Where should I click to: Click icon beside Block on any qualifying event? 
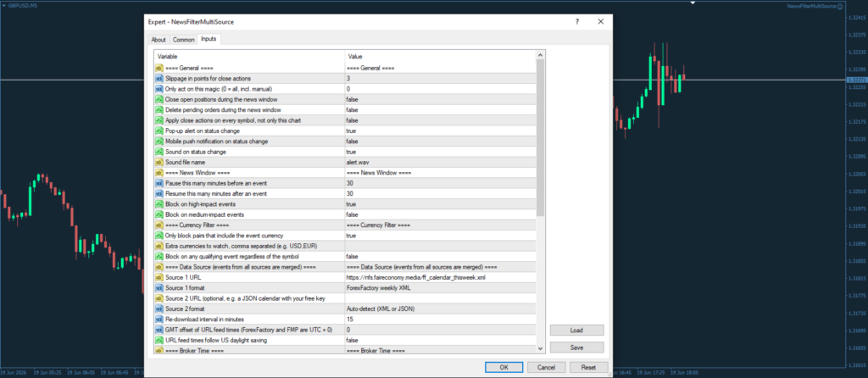(159, 257)
